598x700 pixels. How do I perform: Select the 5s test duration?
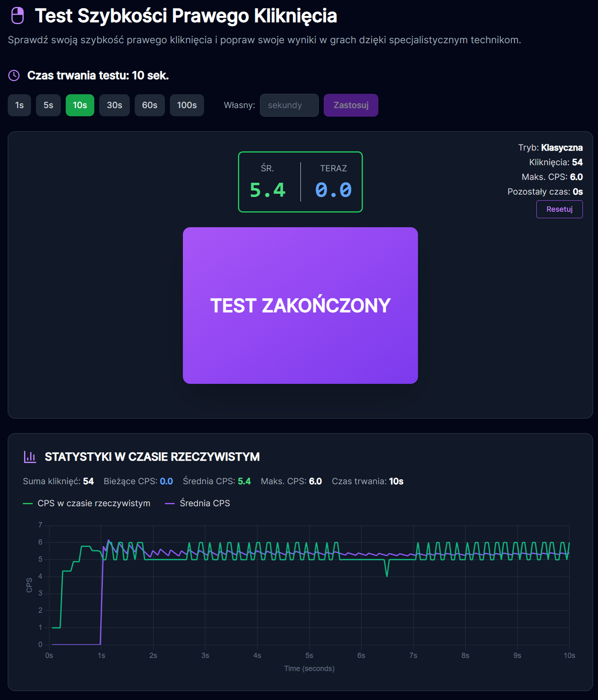pyautogui.click(x=48, y=105)
